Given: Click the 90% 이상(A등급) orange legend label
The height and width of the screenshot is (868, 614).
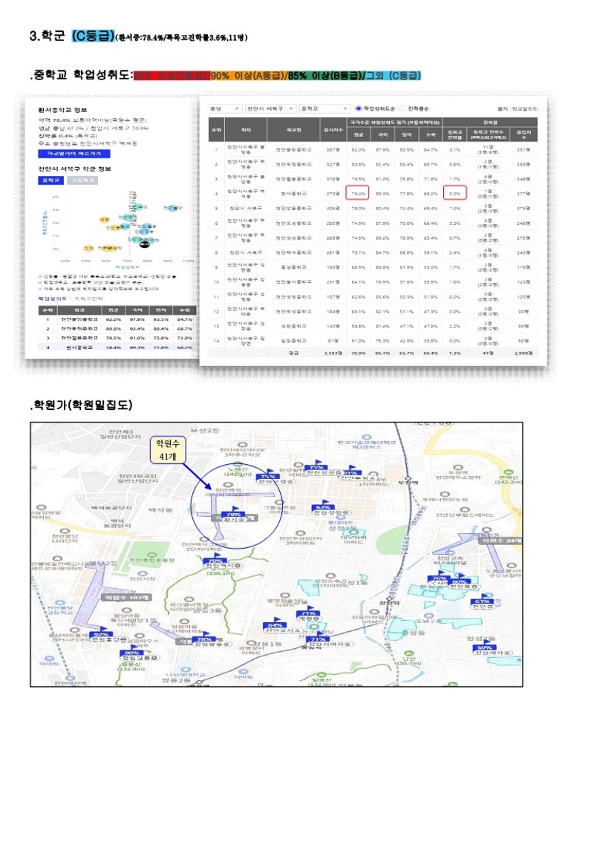Looking at the screenshot, I should click(247, 75).
